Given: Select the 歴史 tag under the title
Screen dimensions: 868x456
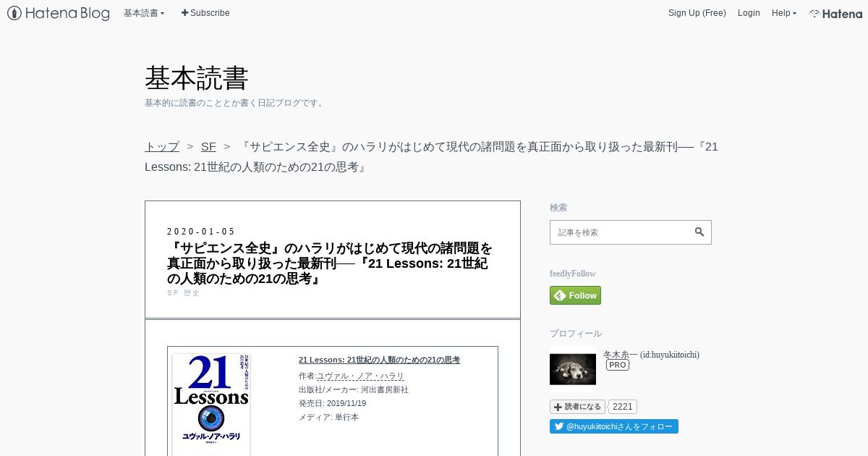Looking at the screenshot, I should coord(192,293).
